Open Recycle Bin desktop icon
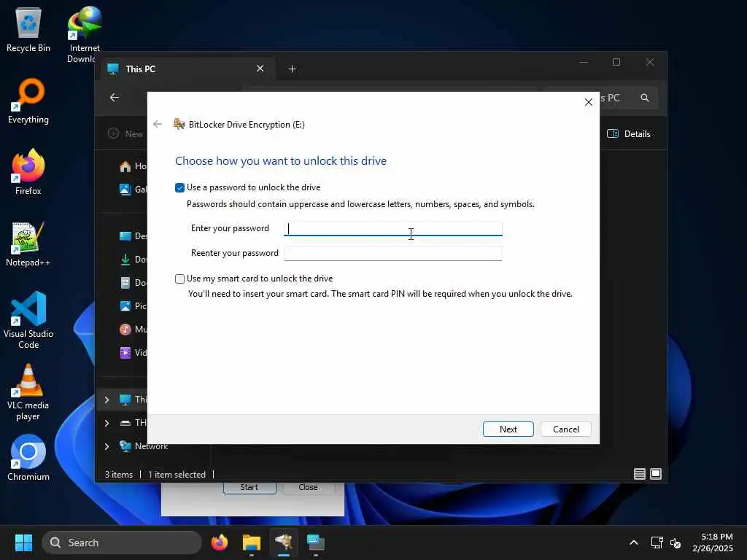Screen dimensions: 747x560 point(28,31)
